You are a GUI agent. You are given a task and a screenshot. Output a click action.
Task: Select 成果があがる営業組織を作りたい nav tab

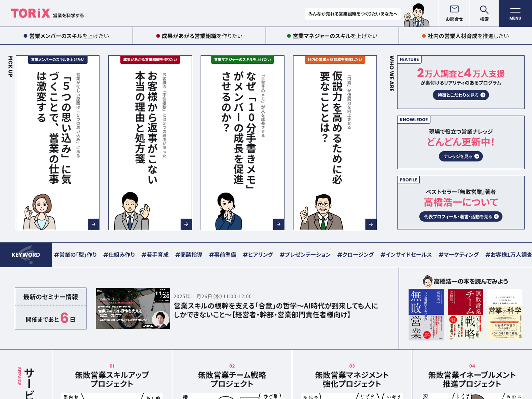(x=199, y=36)
